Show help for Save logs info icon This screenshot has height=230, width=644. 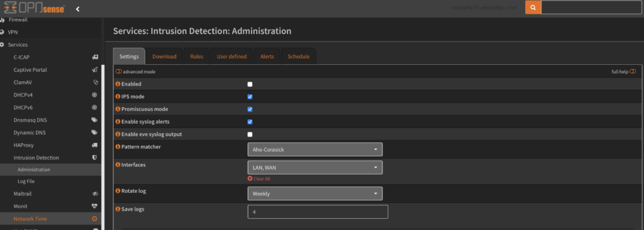click(x=118, y=209)
